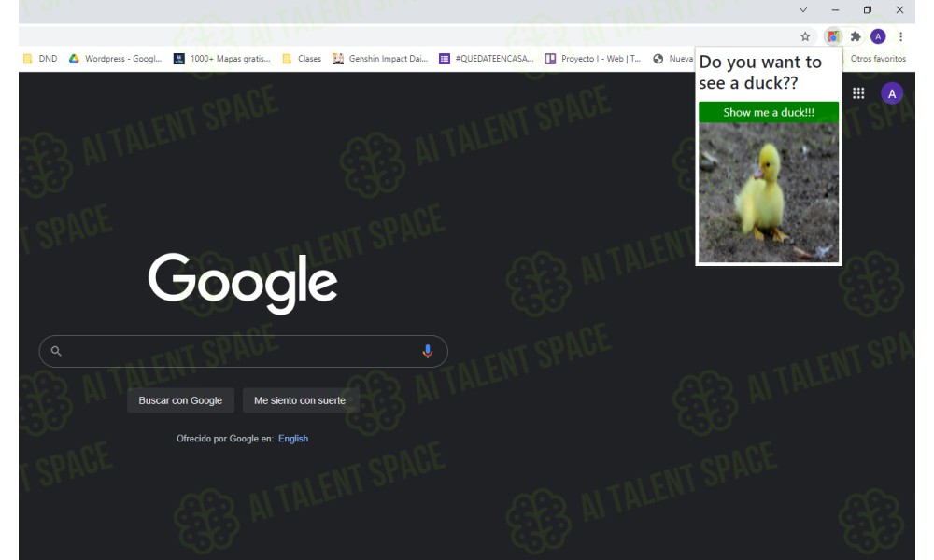The width and height of the screenshot is (934, 560).
Task: Click the duck extension icon in toolbar
Action: coord(833,37)
